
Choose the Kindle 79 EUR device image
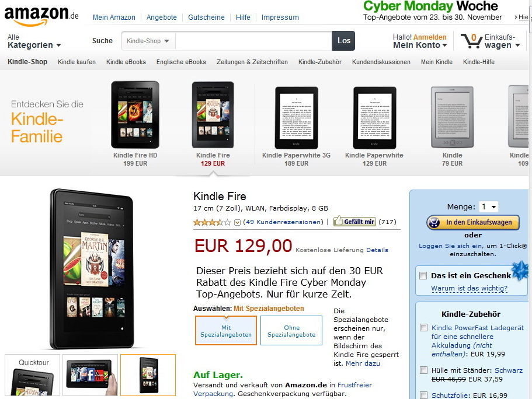(452, 117)
